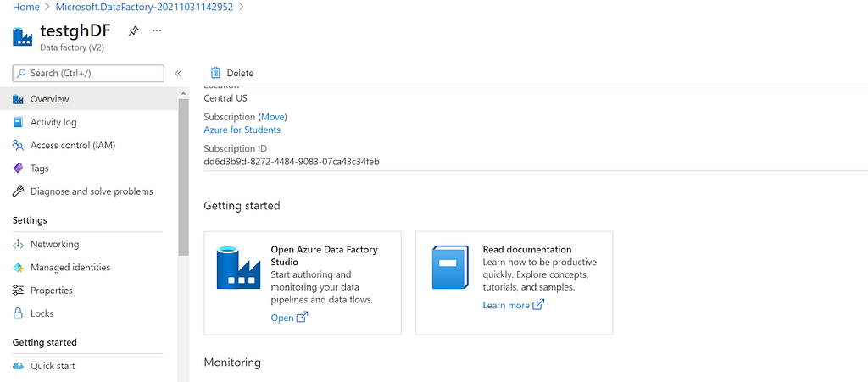Click the Managed identities icon
This screenshot has width=868, height=382.
click(19, 268)
